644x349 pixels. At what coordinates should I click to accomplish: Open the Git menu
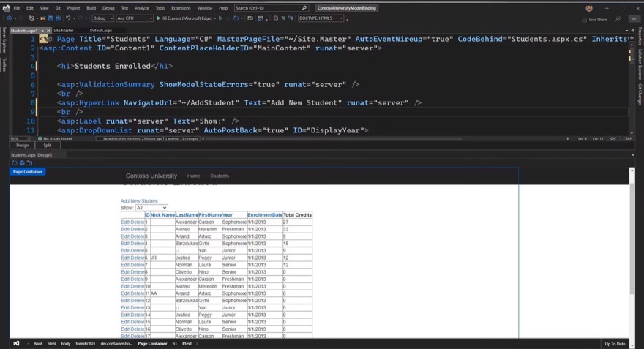point(58,8)
